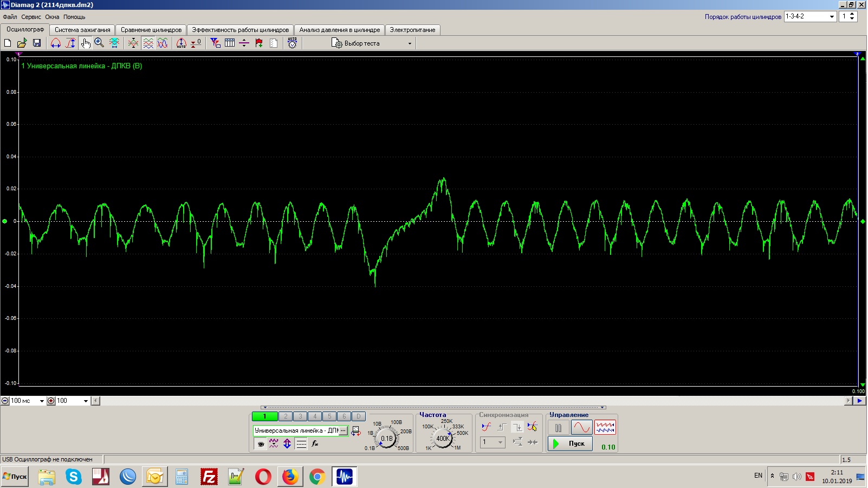Image resolution: width=868 pixels, height=488 pixels.
Task: Open a file with folder icon
Action: click(22, 43)
